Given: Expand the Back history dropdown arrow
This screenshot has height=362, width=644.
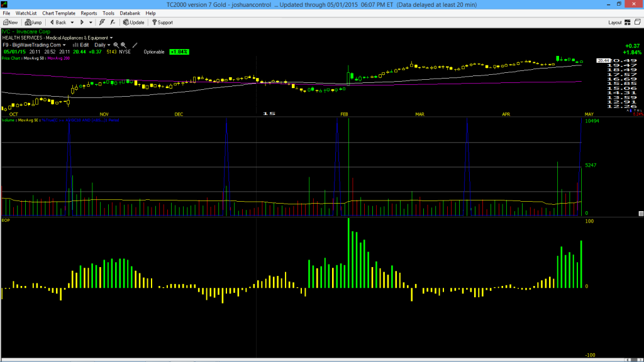Looking at the screenshot, I should 72,23.
